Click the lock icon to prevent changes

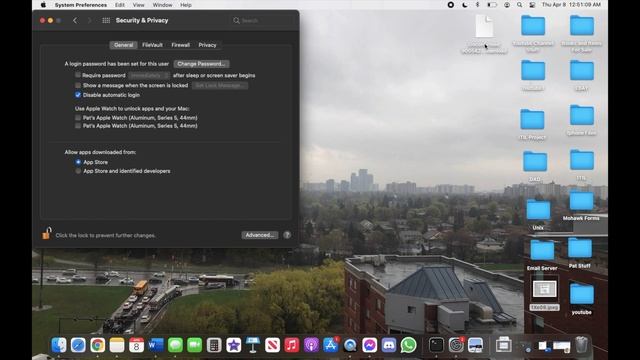[47, 233]
